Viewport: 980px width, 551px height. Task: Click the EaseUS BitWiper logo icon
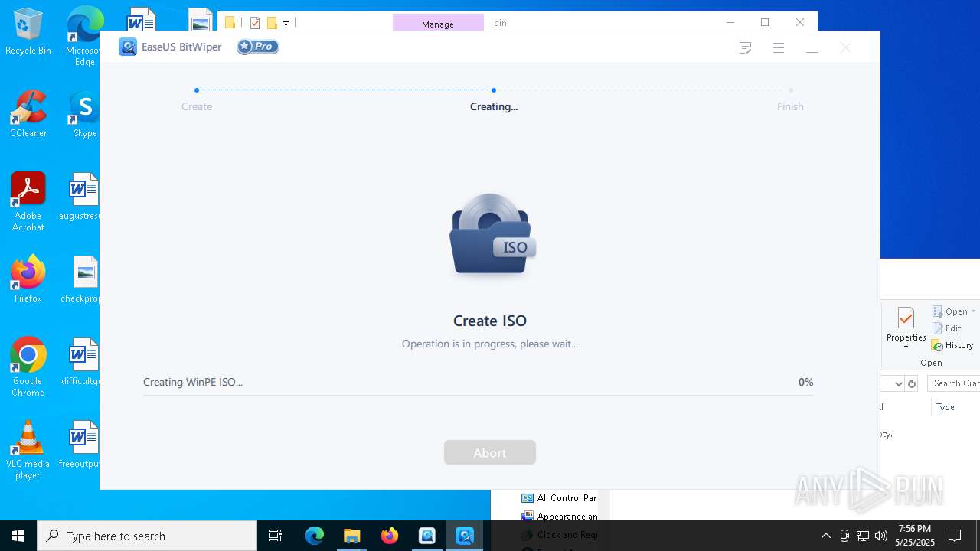128,47
